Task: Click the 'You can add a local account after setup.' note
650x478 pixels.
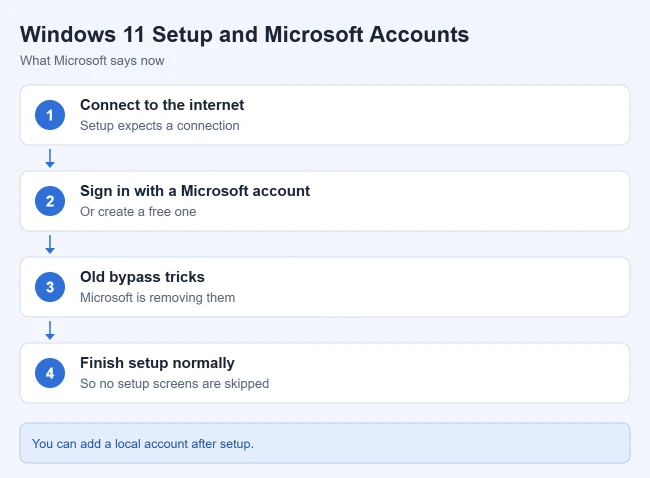Action: click(325, 443)
